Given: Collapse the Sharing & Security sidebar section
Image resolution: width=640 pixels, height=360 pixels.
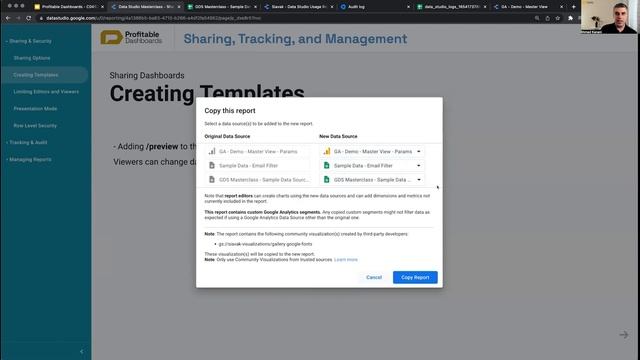Looking at the screenshot, I should [29, 41].
